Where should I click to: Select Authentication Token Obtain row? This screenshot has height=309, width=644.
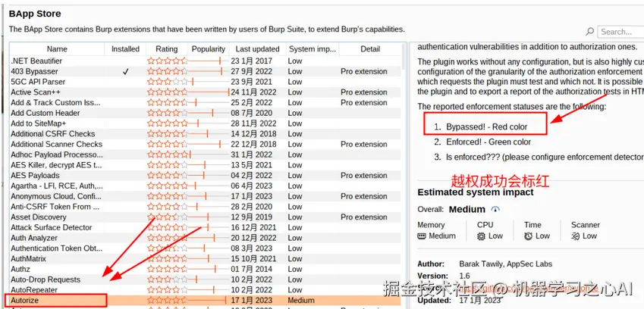tap(206, 248)
